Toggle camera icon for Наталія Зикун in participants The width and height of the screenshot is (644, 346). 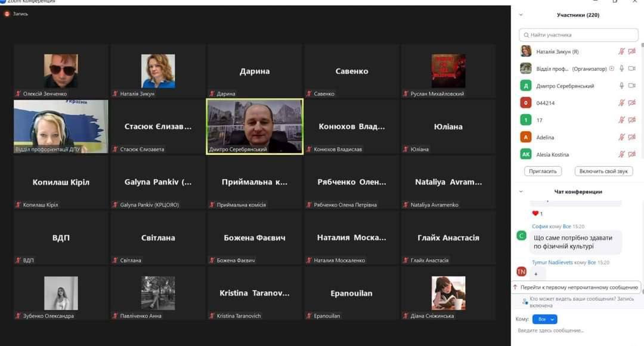pyautogui.click(x=631, y=51)
